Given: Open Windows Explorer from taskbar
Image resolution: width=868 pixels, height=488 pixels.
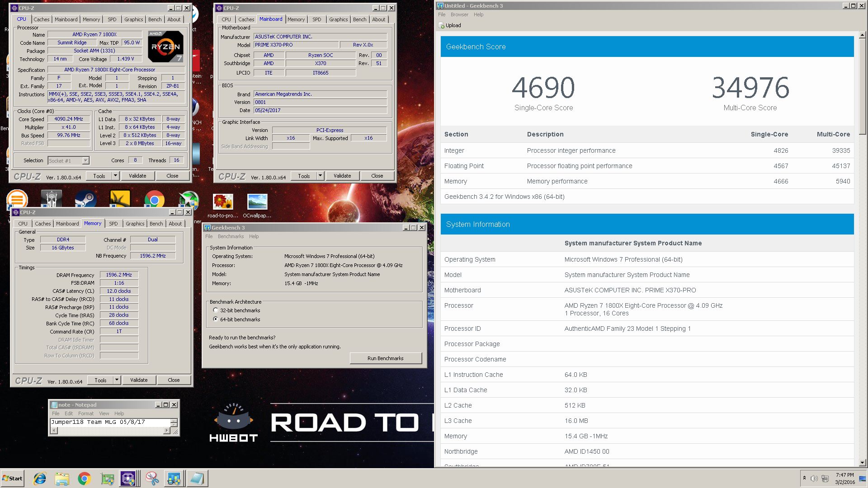Looking at the screenshot, I should click(x=62, y=479).
